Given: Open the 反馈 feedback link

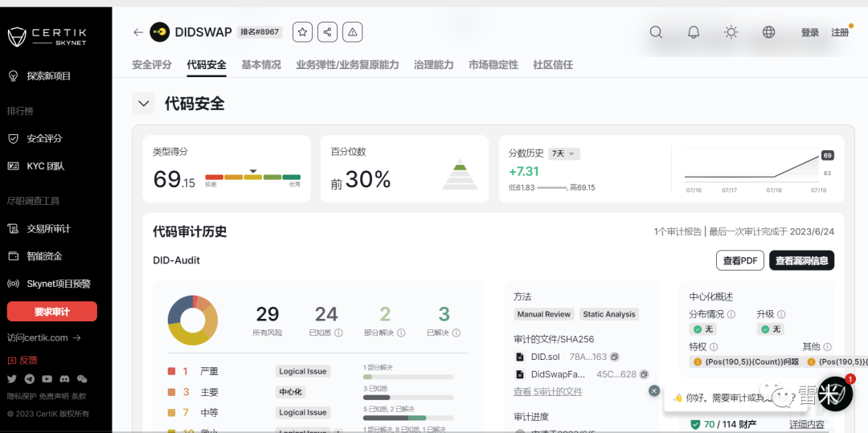Looking at the screenshot, I should 23,360.
